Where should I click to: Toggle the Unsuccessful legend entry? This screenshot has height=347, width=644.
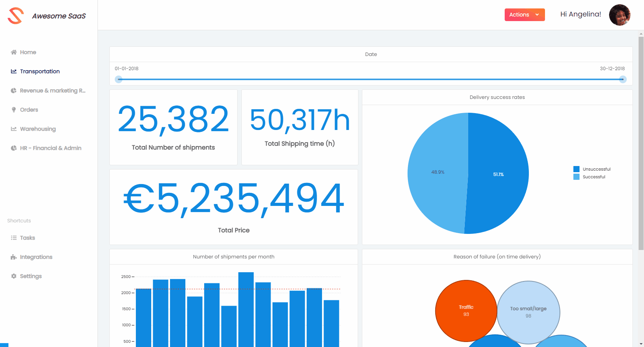click(x=591, y=169)
